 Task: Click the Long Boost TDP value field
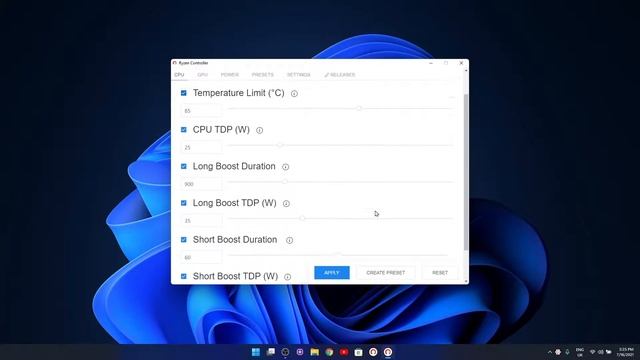click(x=202, y=220)
